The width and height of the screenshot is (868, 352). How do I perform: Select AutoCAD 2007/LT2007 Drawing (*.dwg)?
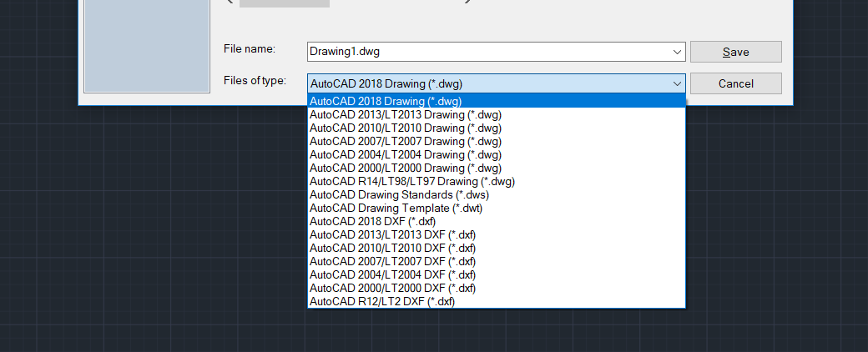point(497,141)
